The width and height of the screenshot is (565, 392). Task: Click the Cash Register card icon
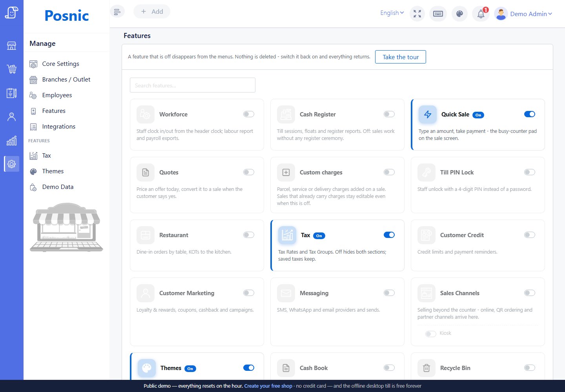pyautogui.click(x=286, y=114)
